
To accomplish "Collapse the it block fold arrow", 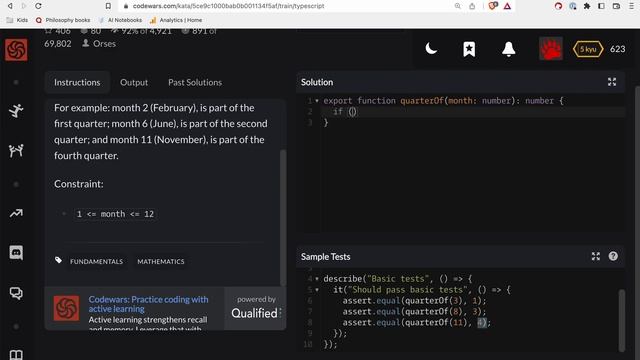I will coord(317,290).
